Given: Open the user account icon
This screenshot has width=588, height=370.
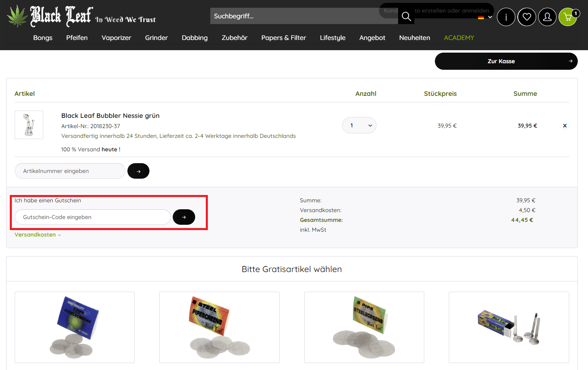Looking at the screenshot, I should (547, 17).
